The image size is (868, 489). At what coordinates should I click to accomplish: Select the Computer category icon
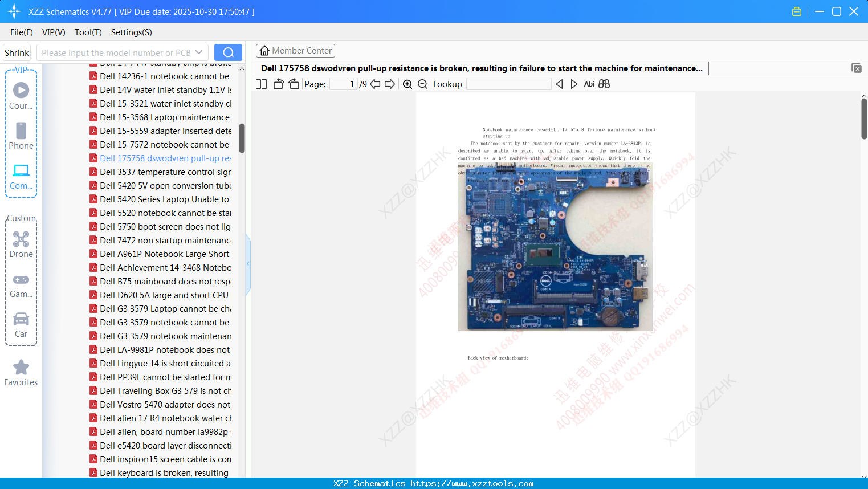click(21, 176)
